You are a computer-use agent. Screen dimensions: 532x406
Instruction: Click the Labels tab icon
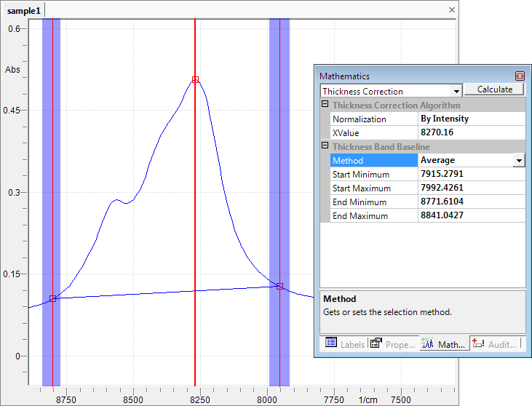pos(331,343)
